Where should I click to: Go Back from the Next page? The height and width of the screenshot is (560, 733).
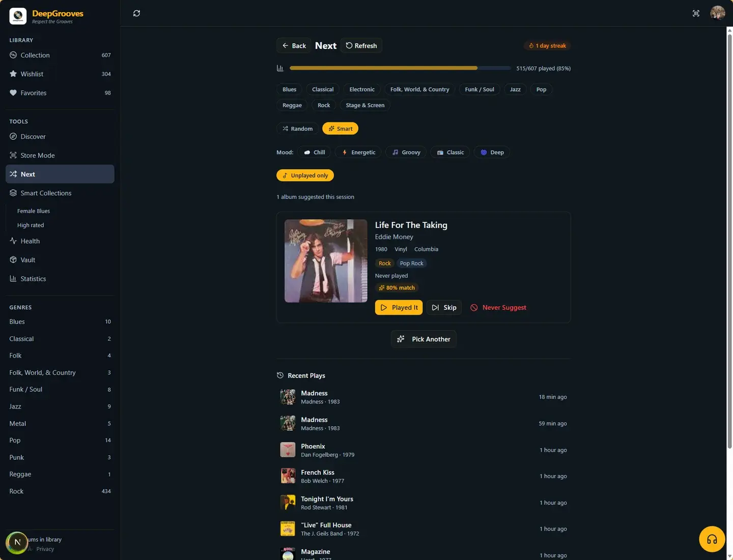[x=294, y=46]
